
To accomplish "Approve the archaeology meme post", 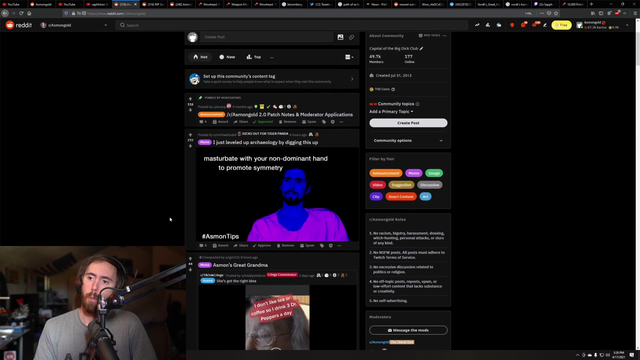I will coord(262,246).
